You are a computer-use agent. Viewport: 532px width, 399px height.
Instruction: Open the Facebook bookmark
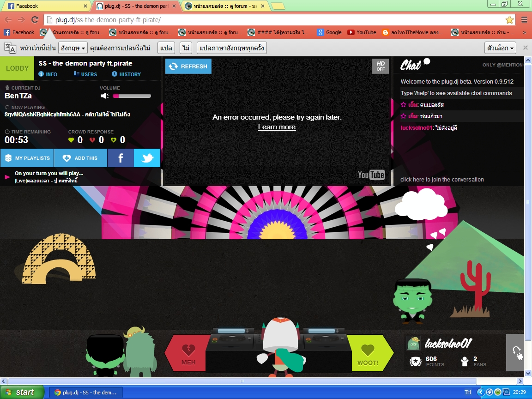(x=19, y=32)
